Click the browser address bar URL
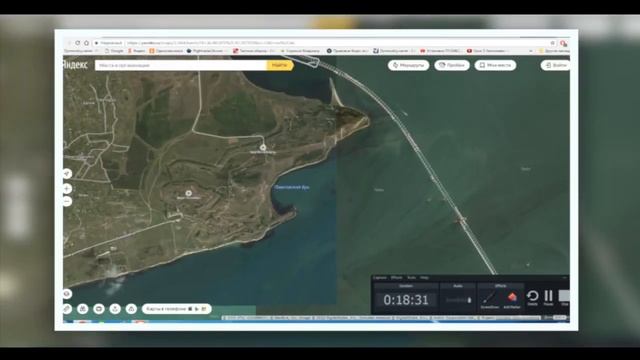The height and width of the screenshot is (360, 640). (x=210, y=43)
